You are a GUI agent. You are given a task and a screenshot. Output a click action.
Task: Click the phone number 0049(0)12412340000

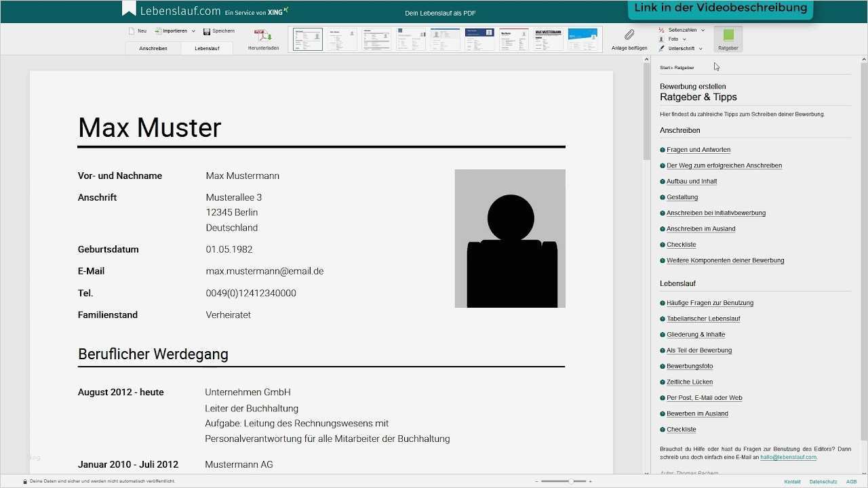(251, 293)
